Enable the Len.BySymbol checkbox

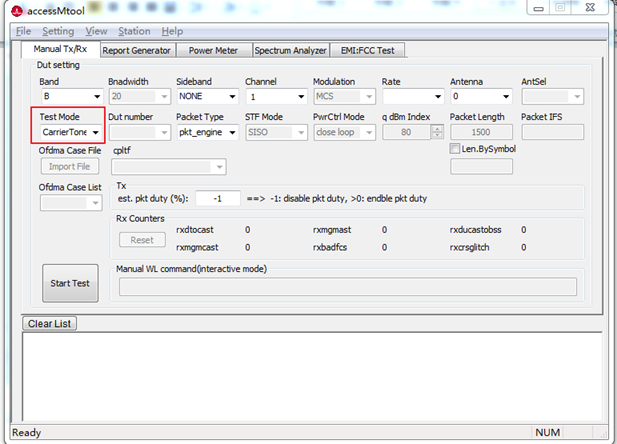[455, 149]
